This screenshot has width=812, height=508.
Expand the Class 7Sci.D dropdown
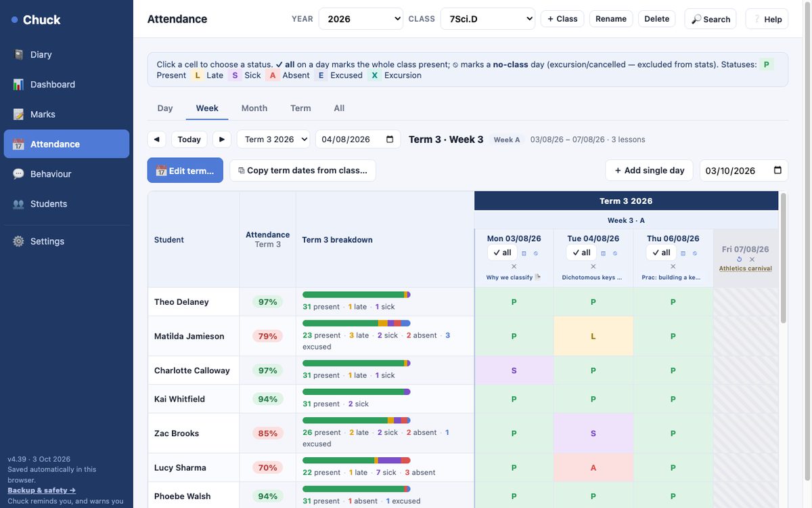pyautogui.click(x=488, y=19)
